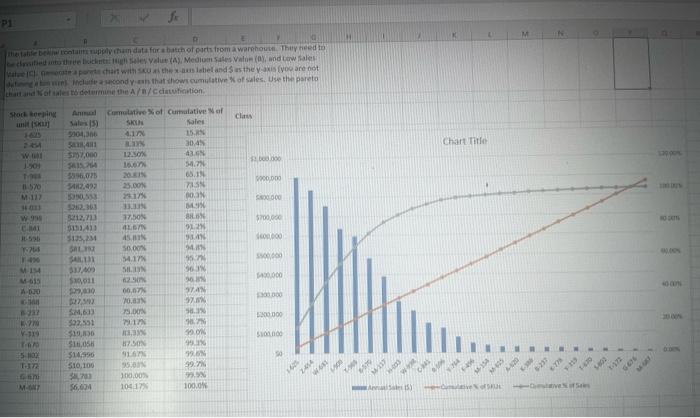
Task: Select column header Q
Action: [x=664, y=33]
